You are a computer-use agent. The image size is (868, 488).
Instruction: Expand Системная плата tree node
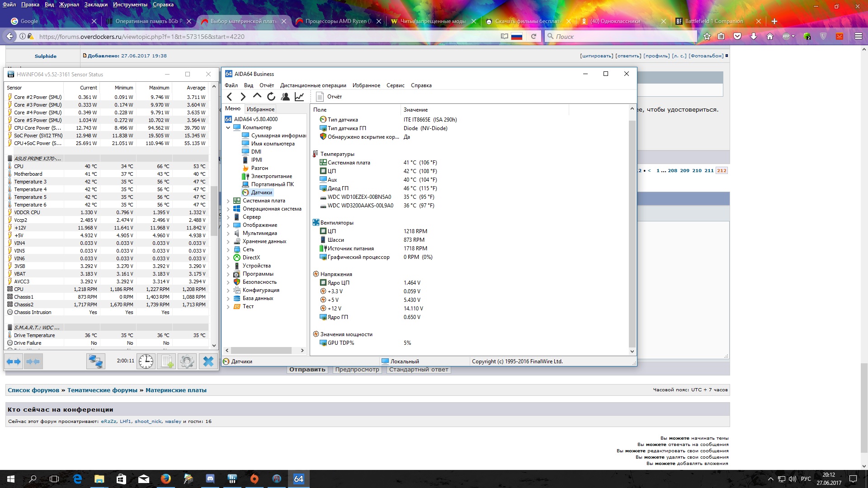[x=228, y=201]
